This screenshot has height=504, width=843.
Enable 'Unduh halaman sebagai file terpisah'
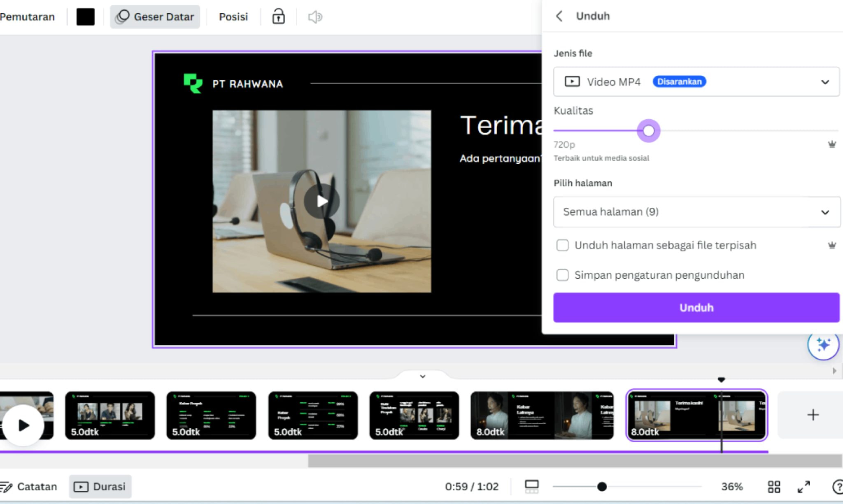(x=562, y=245)
